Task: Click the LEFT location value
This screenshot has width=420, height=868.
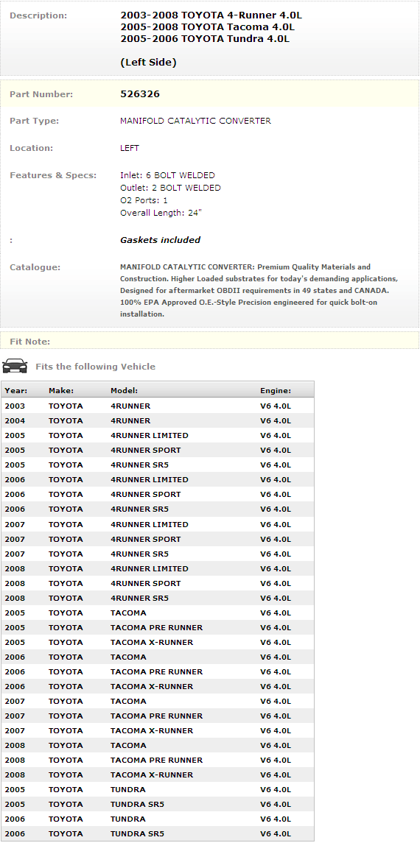Action: (x=130, y=148)
